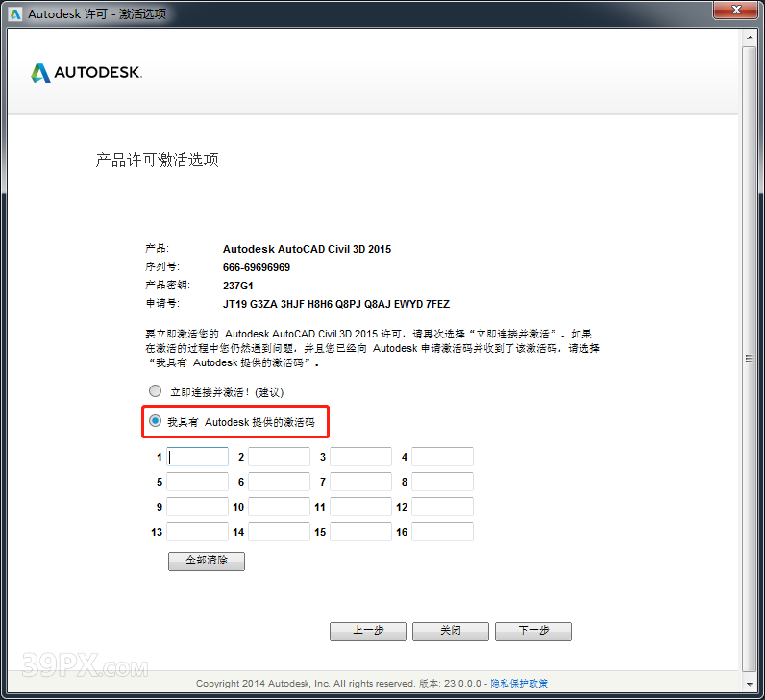The height and width of the screenshot is (700, 765).
Task: Click activation code field 15
Action: pos(361,532)
